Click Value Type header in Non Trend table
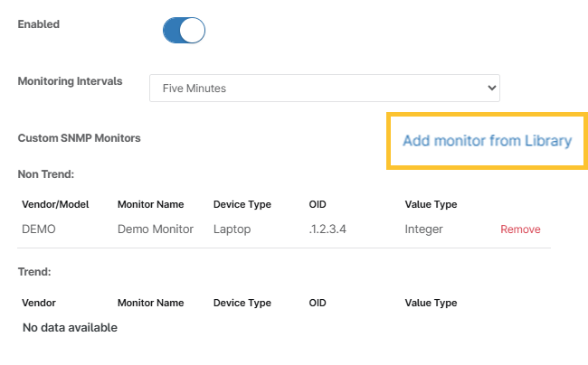The height and width of the screenshot is (365, 588). pyautogui.click(x=431, y=204)
